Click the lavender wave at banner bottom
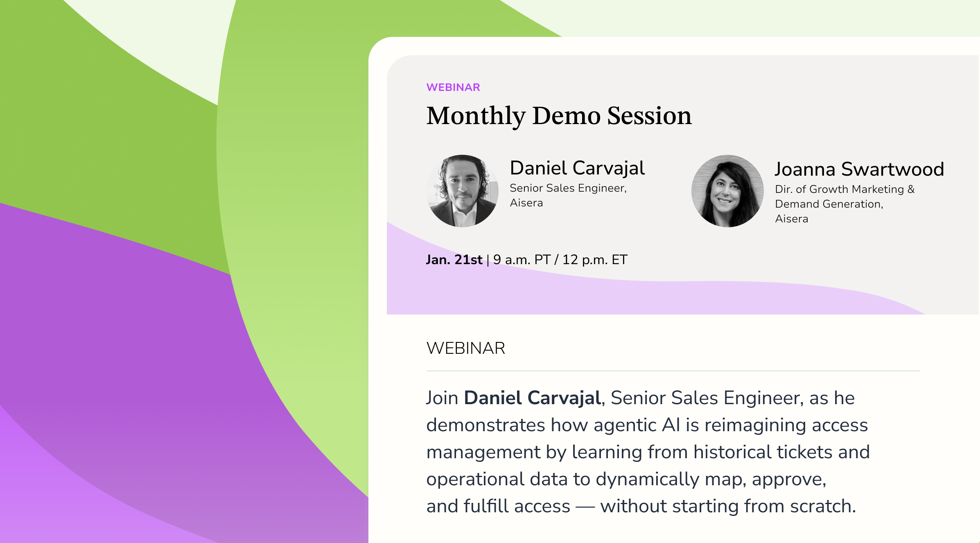The width and height of the screenshot is (980, 543). pyautogui.click(x=573, y=297)
